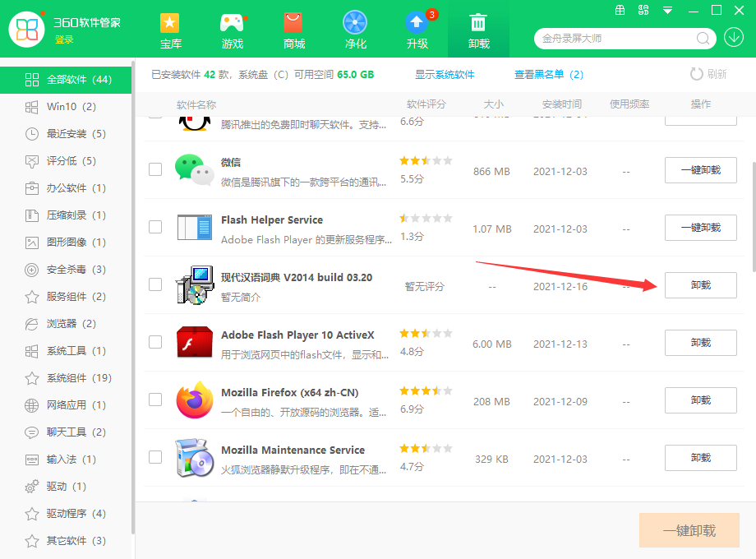Open the gift box icon in title bar

pos(620,10)
